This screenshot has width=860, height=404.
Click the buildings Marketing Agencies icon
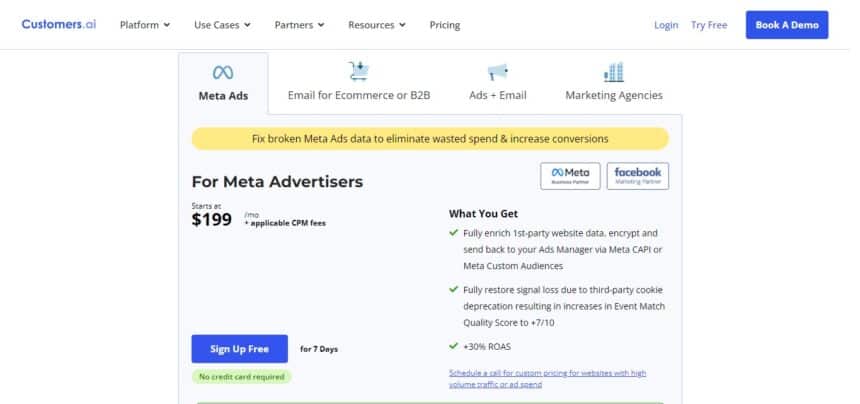(614, 72)
